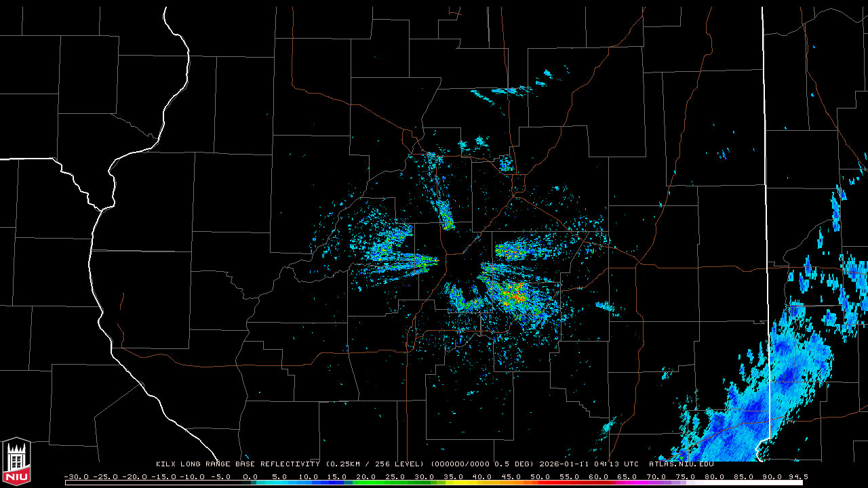The image size is (868, 488).
Task: Click the KILX LONG RANGE BASE REFLECTIVITY title
Action: [x=238, y=464]
